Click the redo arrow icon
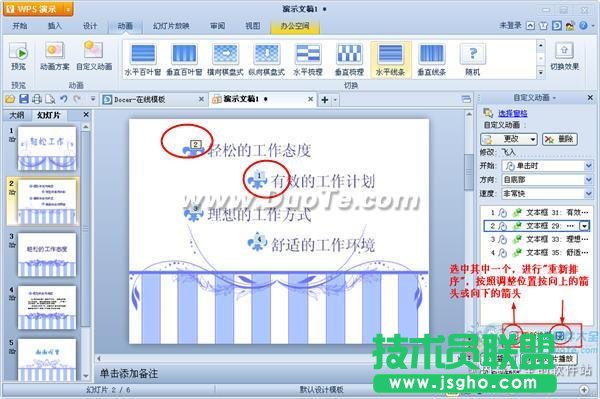Viewport: 600px width, 399px height. coord(77,99)
